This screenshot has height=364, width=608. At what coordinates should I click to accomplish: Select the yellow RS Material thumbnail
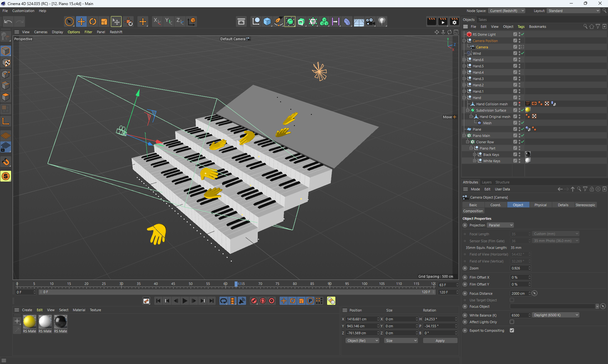point(29,322)
